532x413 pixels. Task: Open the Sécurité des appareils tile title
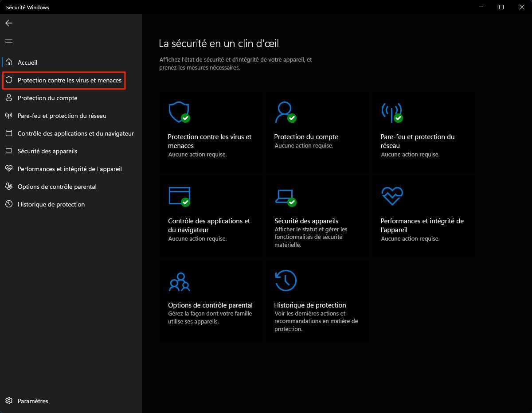click(306, 221)
